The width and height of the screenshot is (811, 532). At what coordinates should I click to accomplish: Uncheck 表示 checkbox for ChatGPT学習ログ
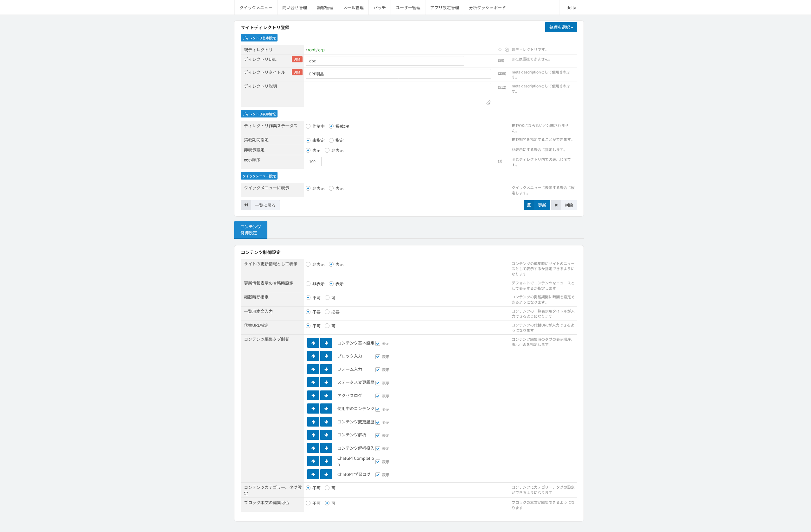coord(378,475)
